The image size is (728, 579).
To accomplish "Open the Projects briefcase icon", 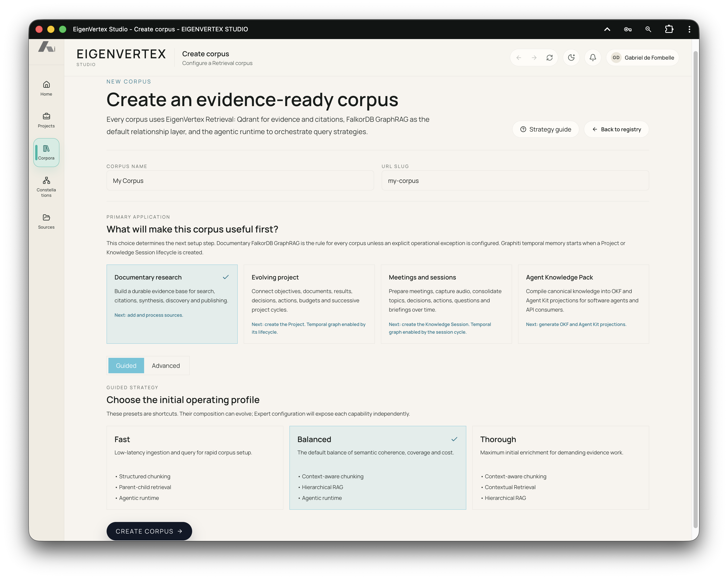I will pos(46,116).
